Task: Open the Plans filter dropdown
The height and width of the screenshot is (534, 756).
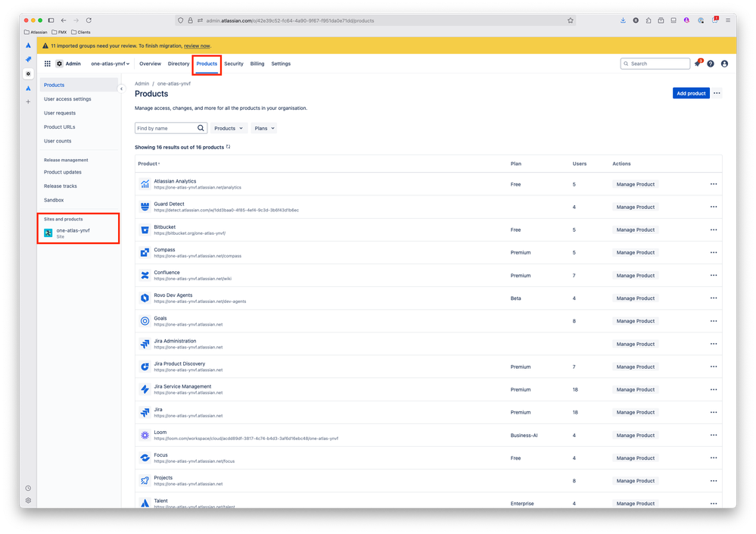Action: pos(264,128)
